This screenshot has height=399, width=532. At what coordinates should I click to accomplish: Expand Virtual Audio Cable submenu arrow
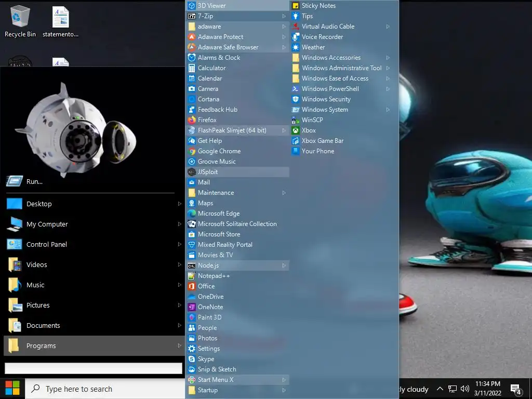388,26
